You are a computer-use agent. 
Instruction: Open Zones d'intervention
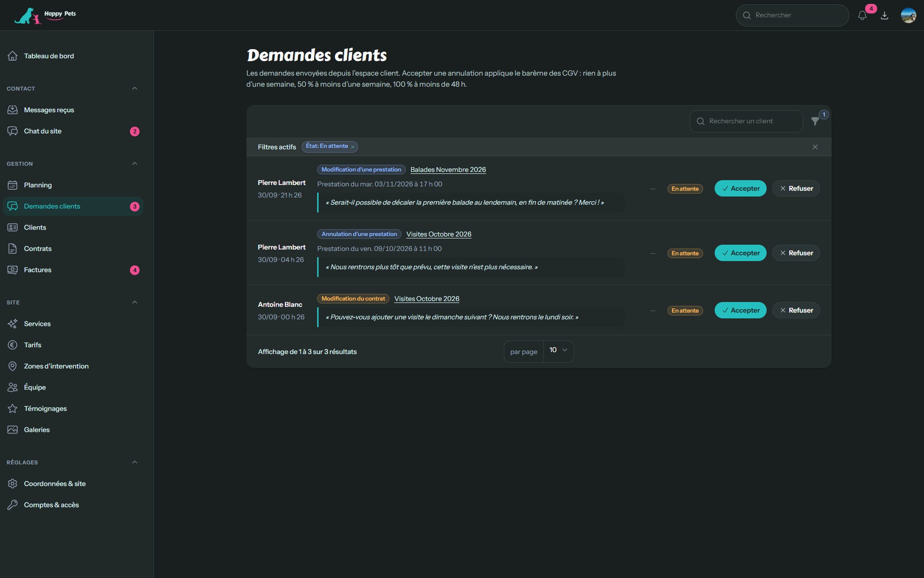[73, 366]
